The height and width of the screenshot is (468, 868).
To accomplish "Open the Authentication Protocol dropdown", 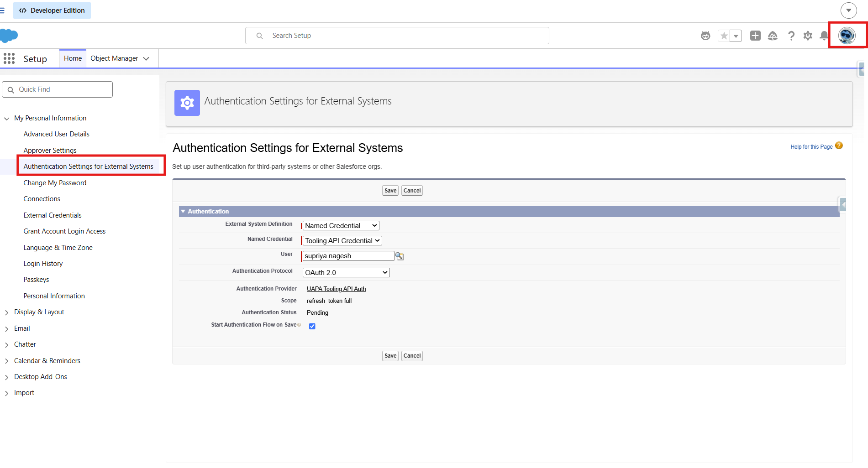I will (346, 273).
